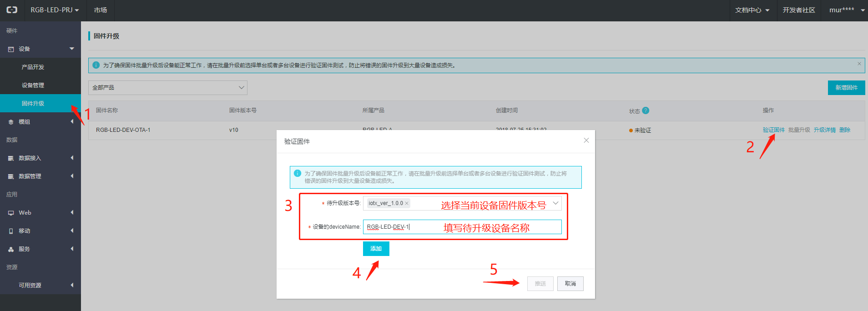Close the top info banner
Viewport: 868px width, 311px height.
(859, 64)
